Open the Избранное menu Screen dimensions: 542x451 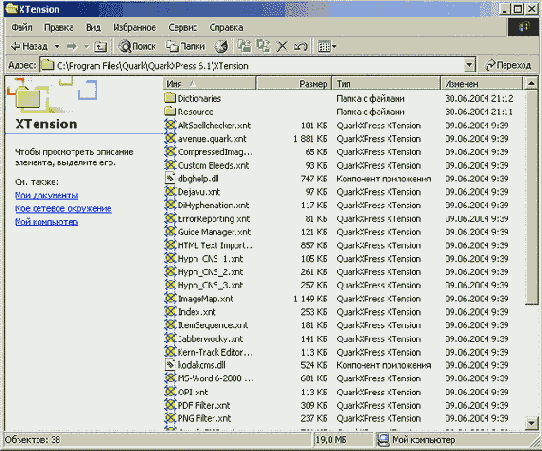pyautogui.click(x=135, y=27)
